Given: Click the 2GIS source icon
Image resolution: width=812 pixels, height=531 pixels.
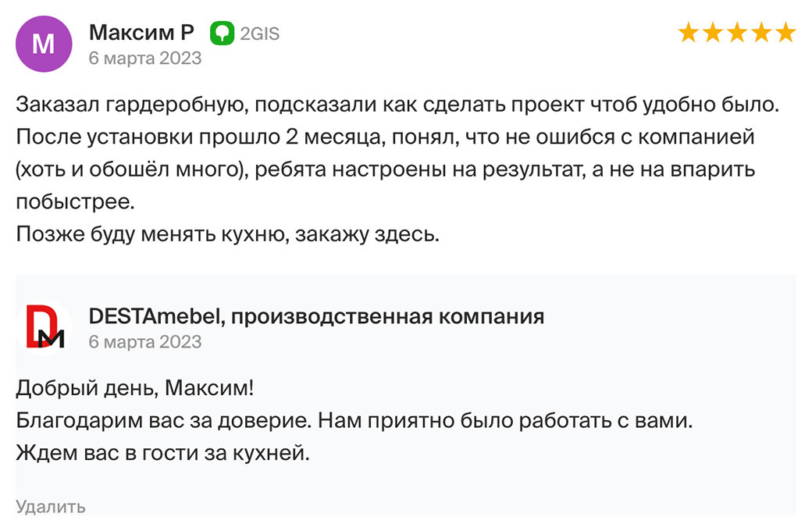Looking at the screenshot, I should [x=223, y=33].
